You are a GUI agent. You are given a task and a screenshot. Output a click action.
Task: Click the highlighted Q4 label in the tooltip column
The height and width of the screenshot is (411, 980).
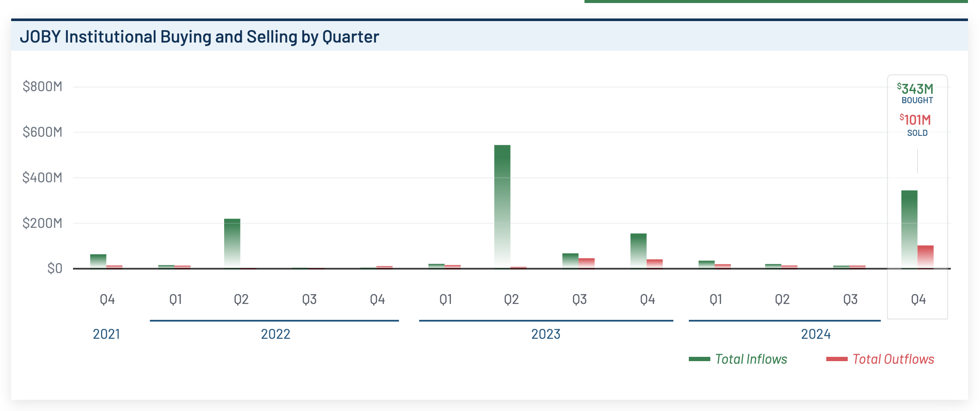919,299
